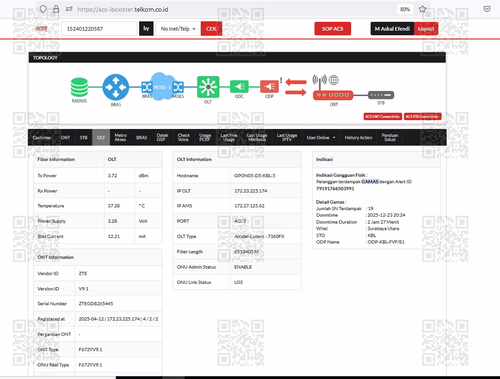Click the Temperature value 37.28

pyautogui.click(x=114, y=206)
